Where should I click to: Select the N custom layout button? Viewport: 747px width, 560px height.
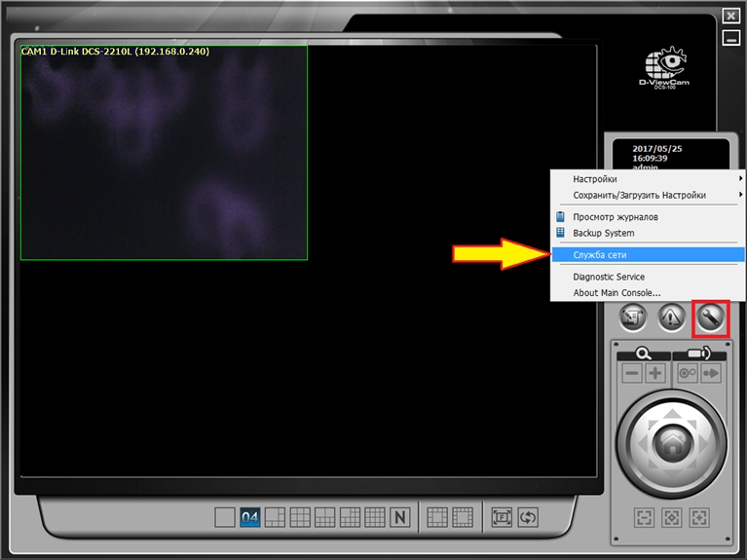[399, 517]
